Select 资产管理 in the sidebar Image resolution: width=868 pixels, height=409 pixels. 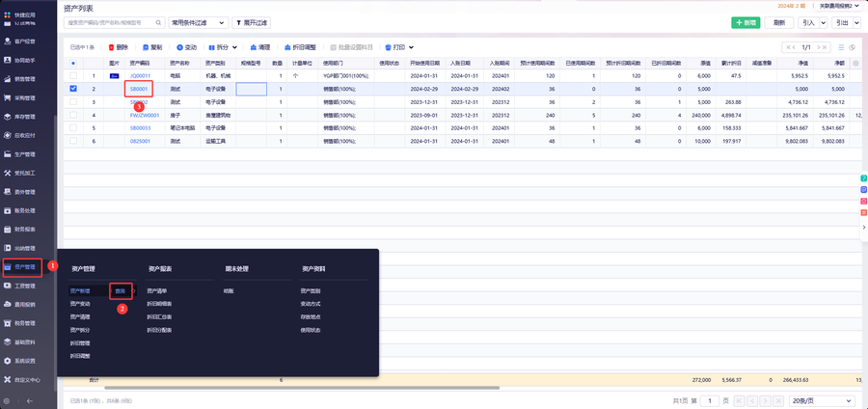[x=22, y=267]
